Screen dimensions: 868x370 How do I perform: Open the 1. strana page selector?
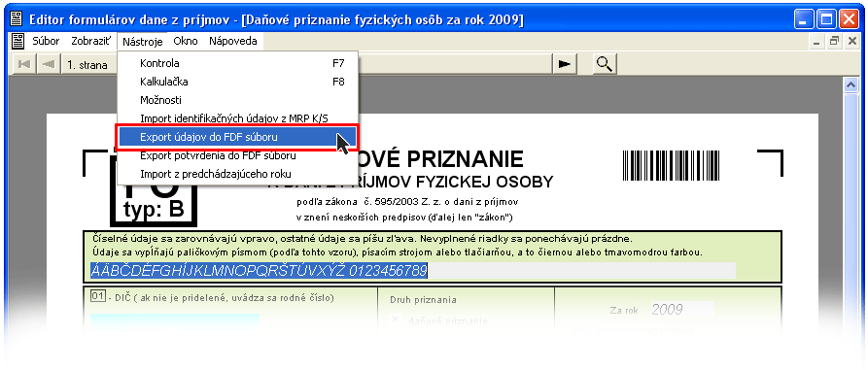coord(88,65)
